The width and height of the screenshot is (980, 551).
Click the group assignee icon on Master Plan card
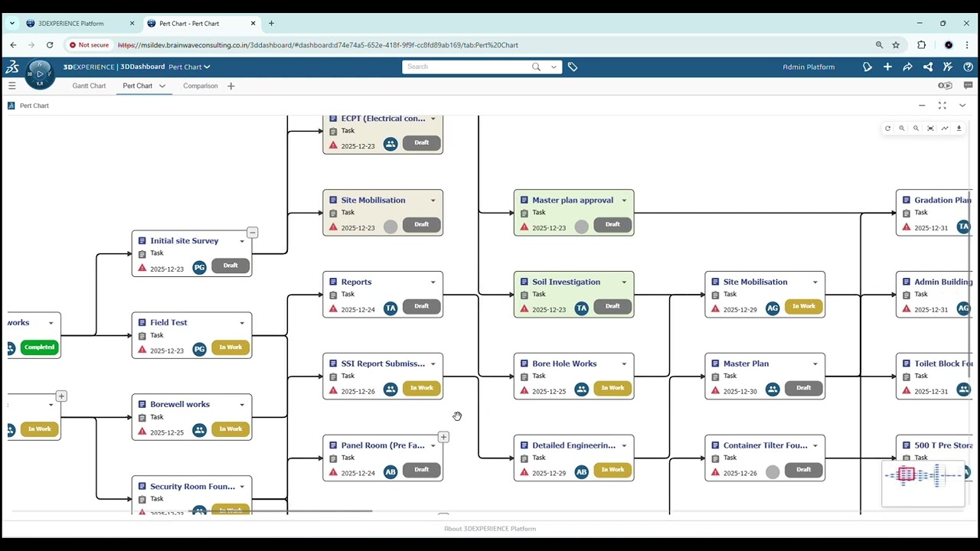point(773,390)
